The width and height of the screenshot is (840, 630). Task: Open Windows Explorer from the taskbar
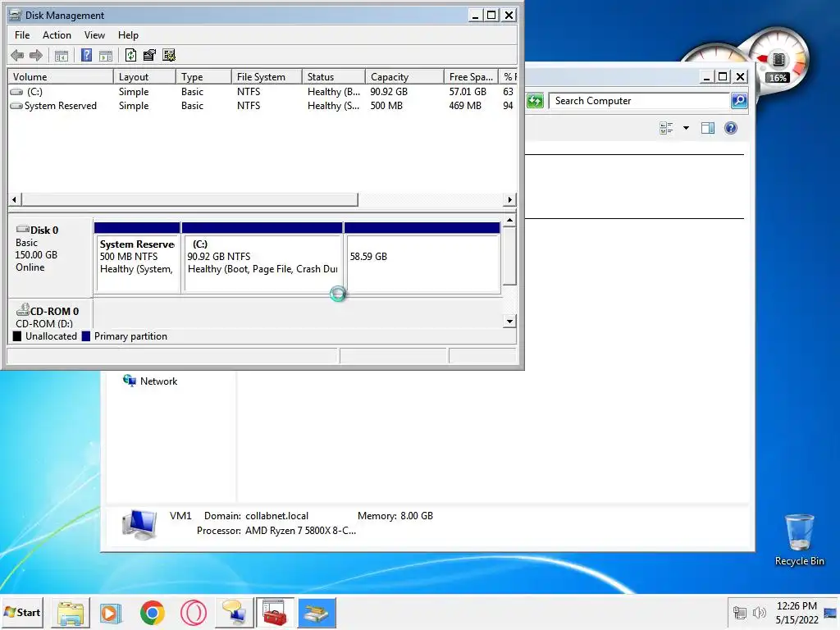[71, 613]
